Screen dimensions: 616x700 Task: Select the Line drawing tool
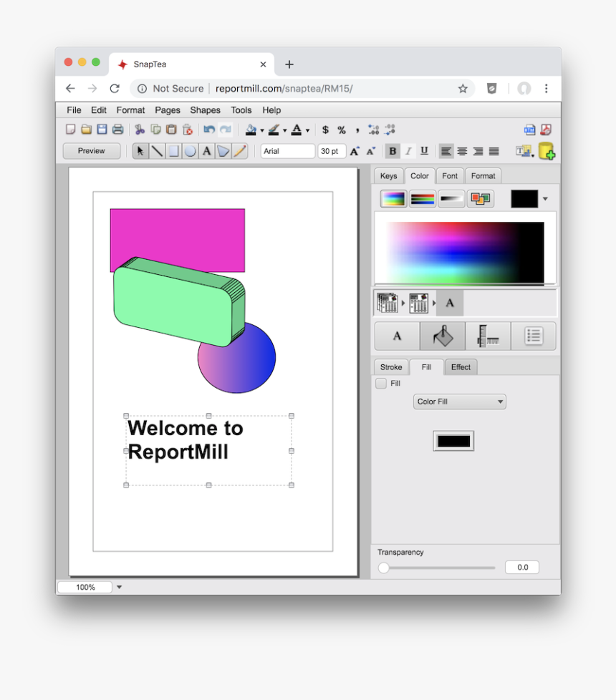pyautogui.click(x=157, y=151)
